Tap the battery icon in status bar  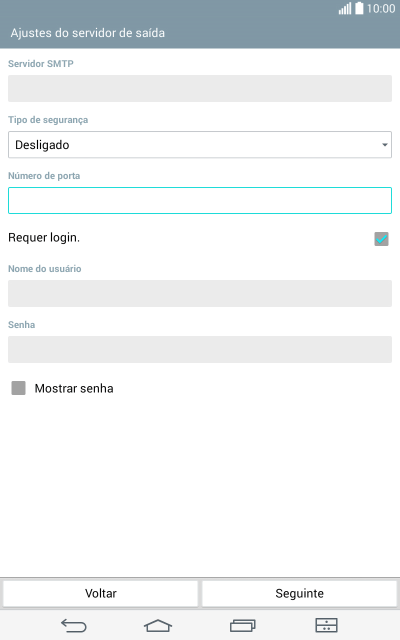pos(359,8)
